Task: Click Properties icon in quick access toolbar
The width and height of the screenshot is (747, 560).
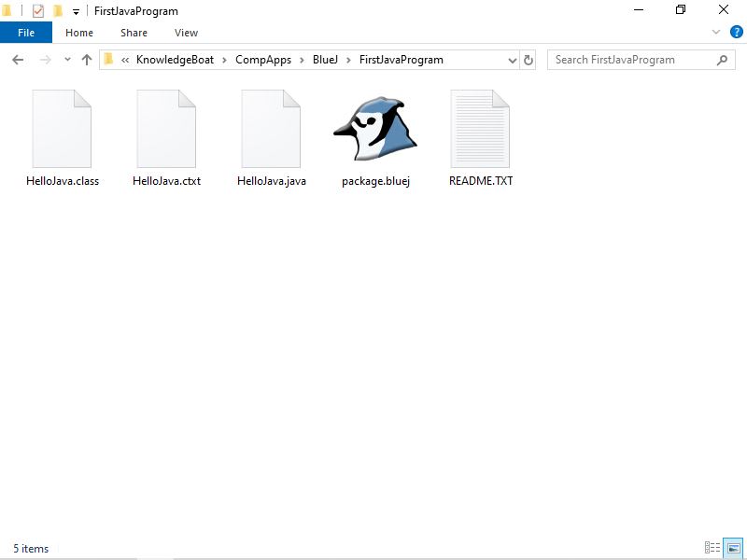Action: coord(38,10)
